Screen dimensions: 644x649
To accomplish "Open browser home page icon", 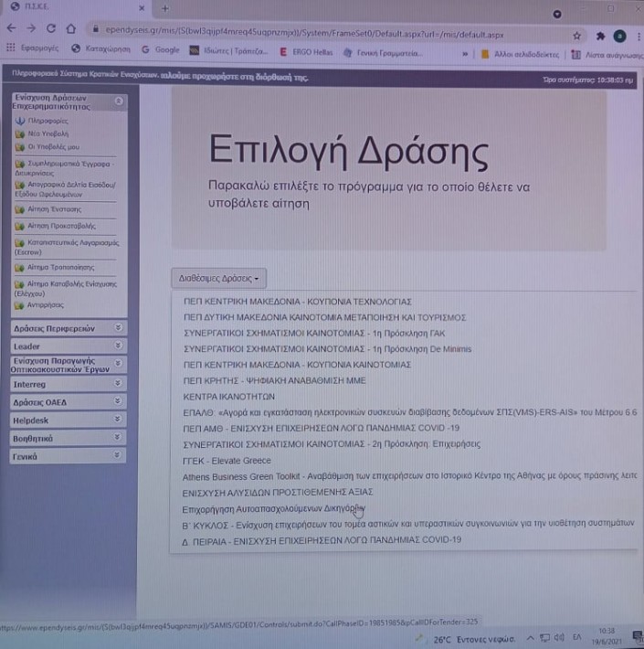I will 71,28.
